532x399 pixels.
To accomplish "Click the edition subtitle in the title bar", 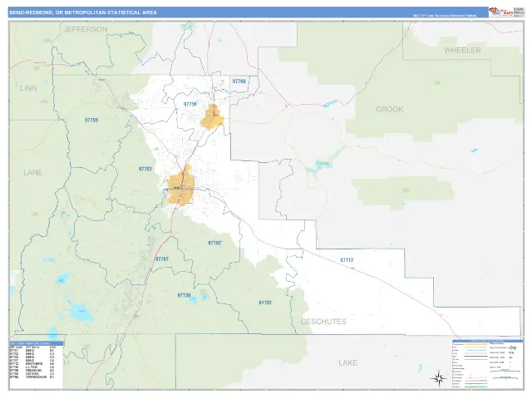I will tap(445, 16).
